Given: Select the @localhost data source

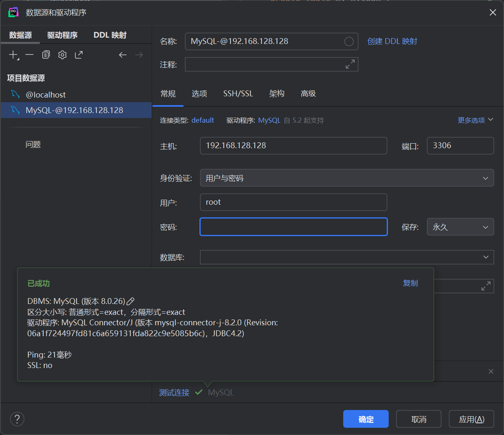Looking at the screenshot, I should 46,95.
